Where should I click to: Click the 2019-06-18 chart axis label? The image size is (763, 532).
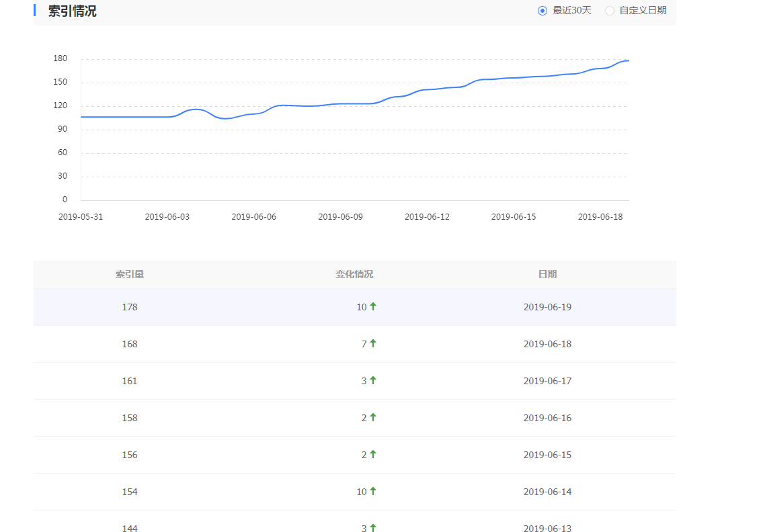(x=600, y=217)
